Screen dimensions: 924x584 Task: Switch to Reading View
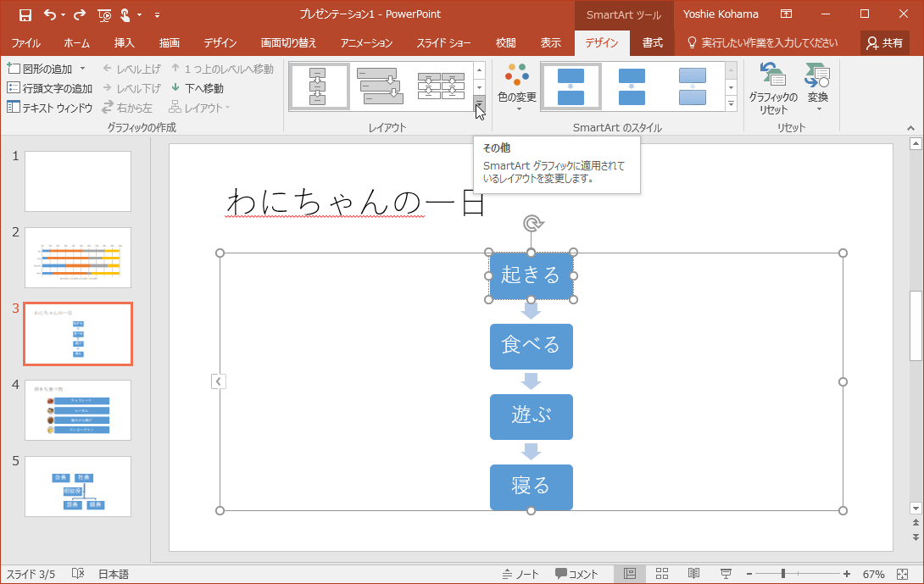(x=694, y=573)
